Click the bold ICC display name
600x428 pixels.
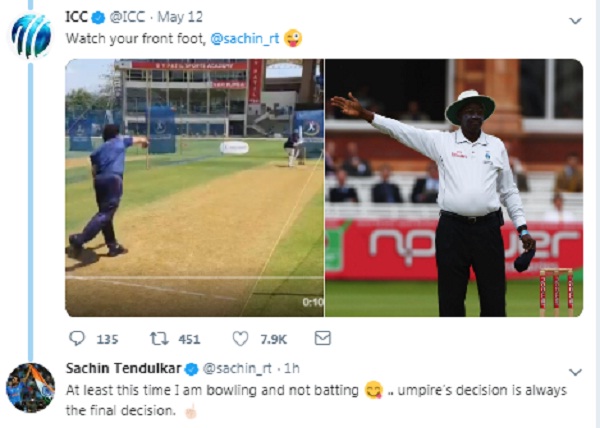[x=77, y=18]
